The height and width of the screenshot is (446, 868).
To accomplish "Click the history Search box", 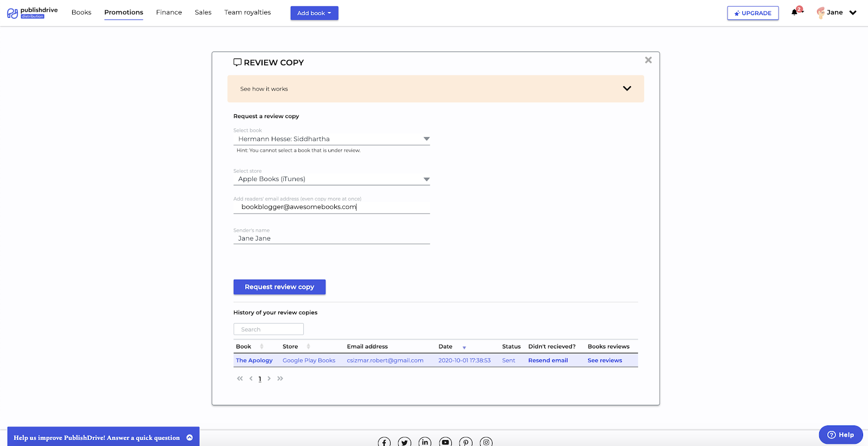I will click(x=269, y=329).
